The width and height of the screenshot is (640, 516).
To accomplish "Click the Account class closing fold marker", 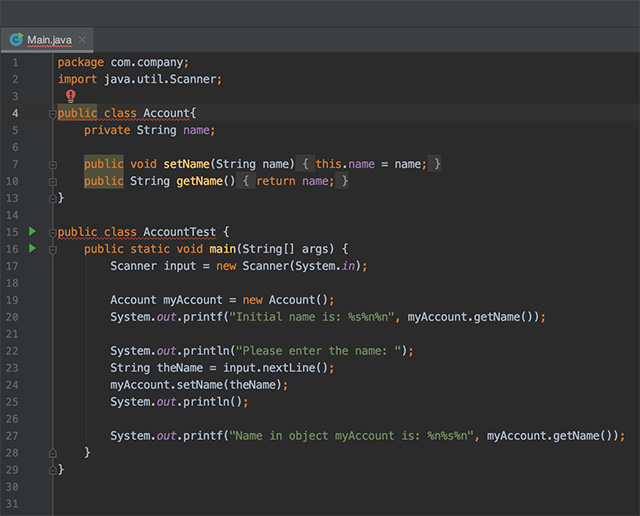I will pos(52,199).
